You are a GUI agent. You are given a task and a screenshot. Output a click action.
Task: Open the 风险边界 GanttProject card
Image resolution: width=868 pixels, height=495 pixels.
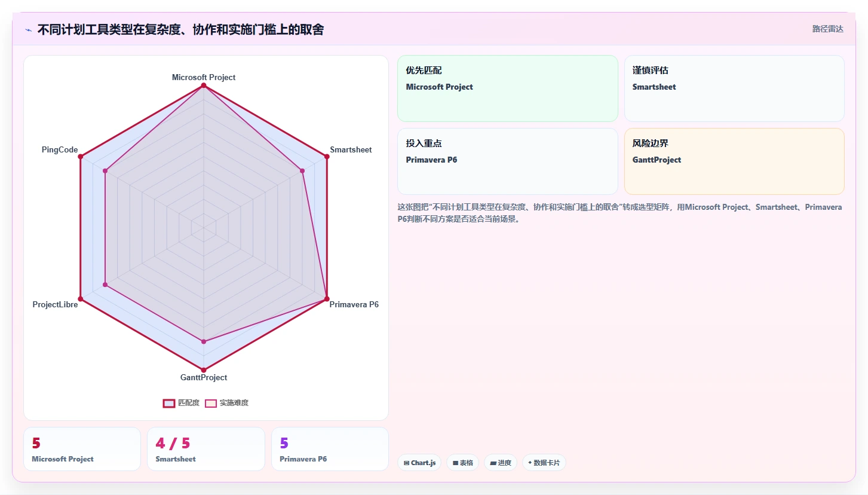[734, 161]
